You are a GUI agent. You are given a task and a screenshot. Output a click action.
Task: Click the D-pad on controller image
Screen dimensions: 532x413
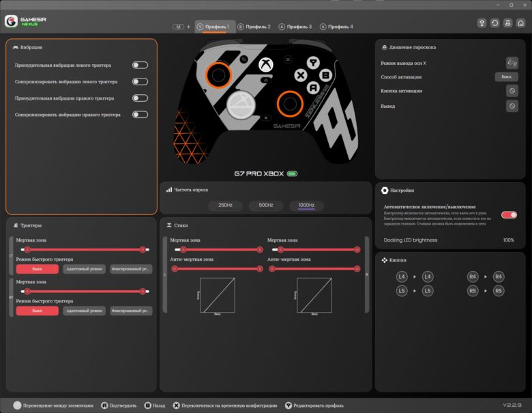click(241, 104)
